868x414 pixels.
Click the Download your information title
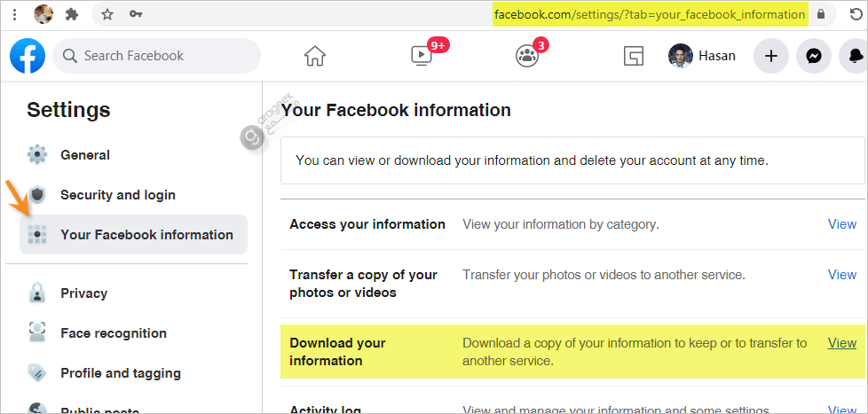tap(337, 352)
